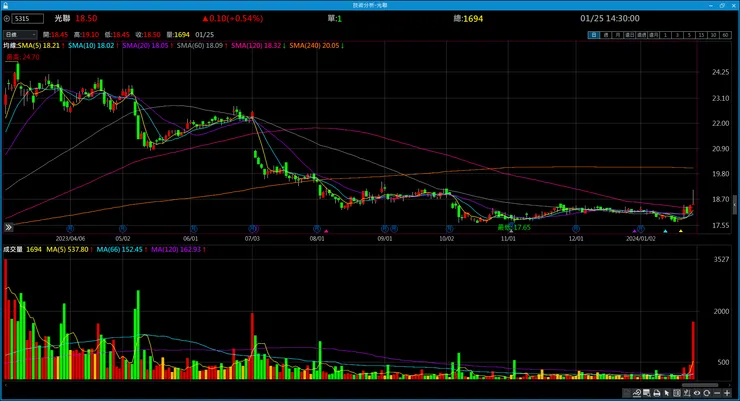The height and width of the screenshot is (401, 740).
Task: Click the 成交量 volume panel label
Action: 13,250
